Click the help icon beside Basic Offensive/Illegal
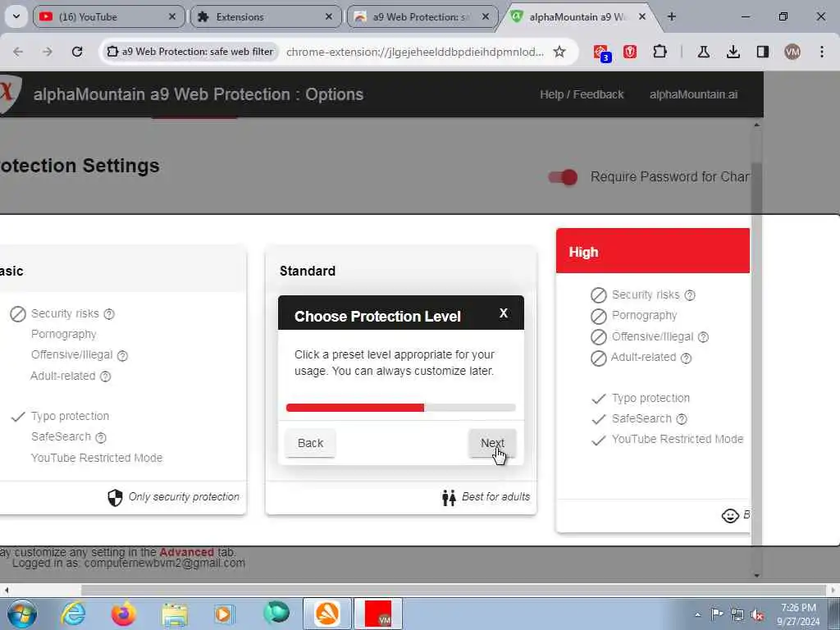The width and height of the screenshot is (840, 630). [x=122, y=356]
